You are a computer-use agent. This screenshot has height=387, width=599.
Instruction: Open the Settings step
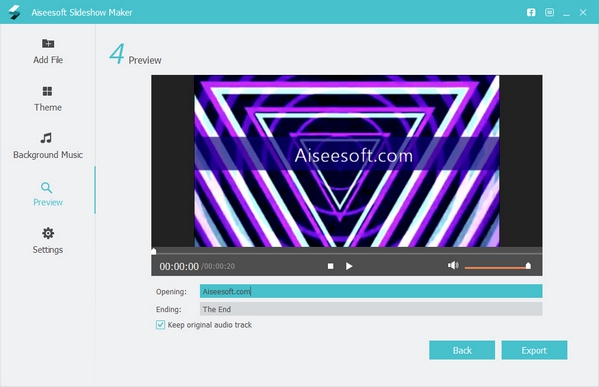point(47,241)
